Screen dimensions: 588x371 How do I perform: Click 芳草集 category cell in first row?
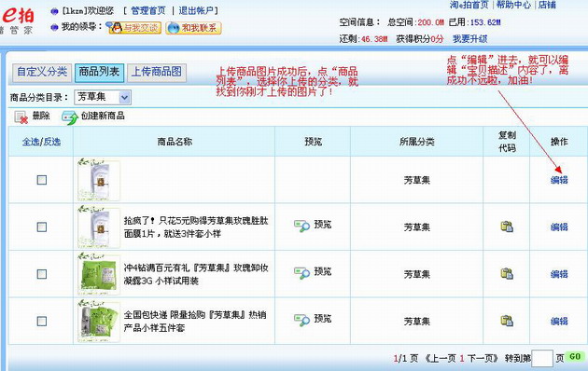point(417,180)
